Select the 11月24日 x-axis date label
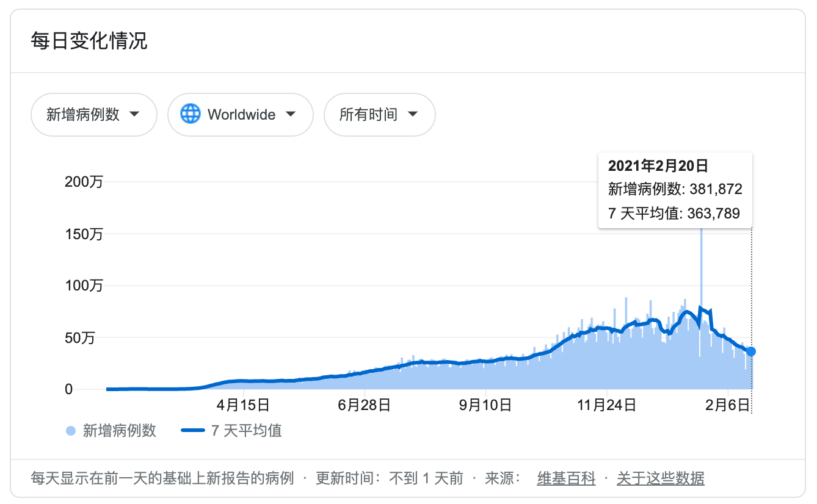 (607, 404)
